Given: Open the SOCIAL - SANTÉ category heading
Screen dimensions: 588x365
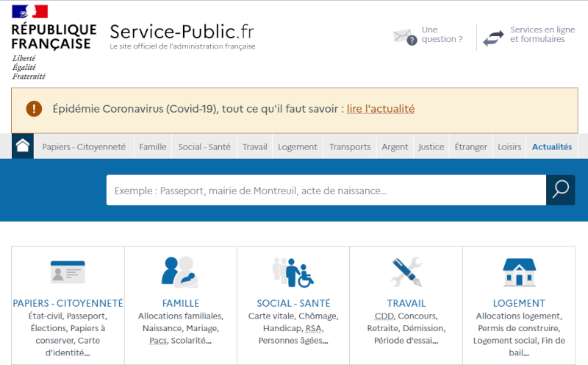Looking at the screenshot, I should click(x=293, y=303).
